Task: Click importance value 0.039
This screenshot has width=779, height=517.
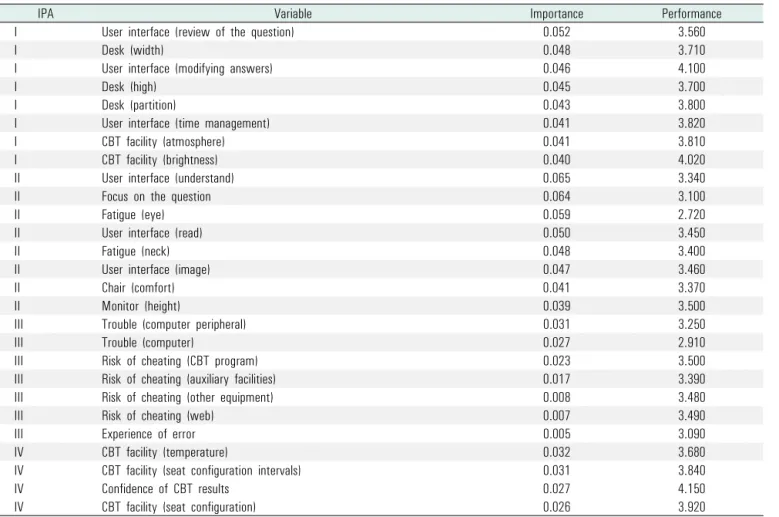Action: point(556,306)
